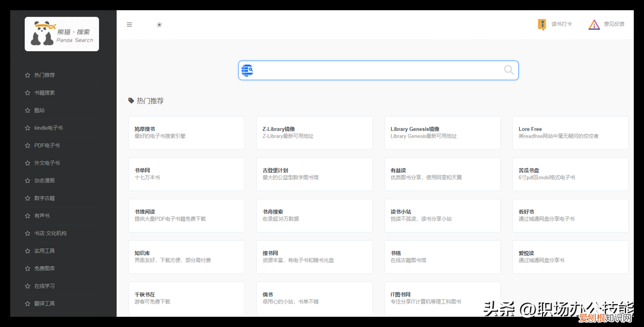Expand the 书籍搜索 sidebar section
Image resolution: width=644 pixels, height=327 pixels.
[44, 92]
